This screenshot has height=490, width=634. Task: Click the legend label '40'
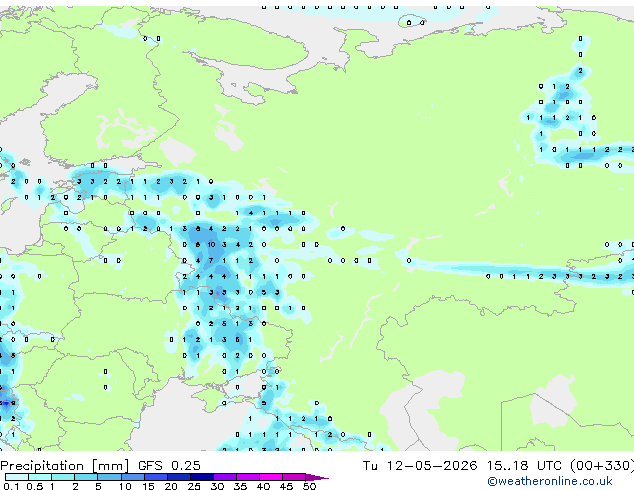click(x=263, y=486)
